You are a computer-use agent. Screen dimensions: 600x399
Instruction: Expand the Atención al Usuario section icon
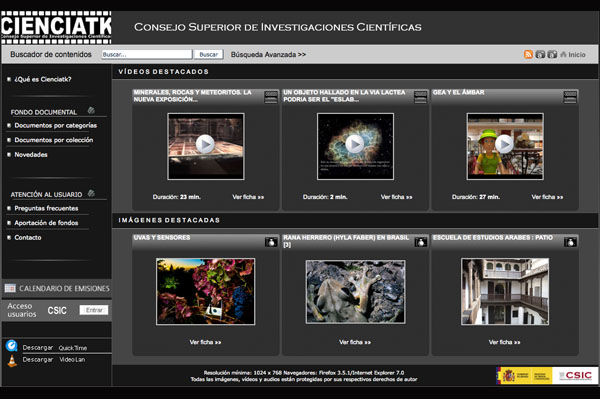click(x=91, y=193)
